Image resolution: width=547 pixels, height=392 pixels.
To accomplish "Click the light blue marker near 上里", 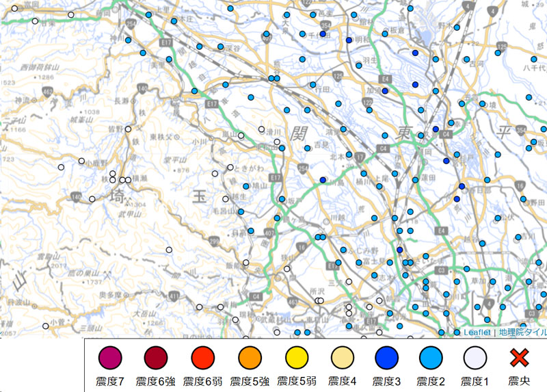I will 148,14.
